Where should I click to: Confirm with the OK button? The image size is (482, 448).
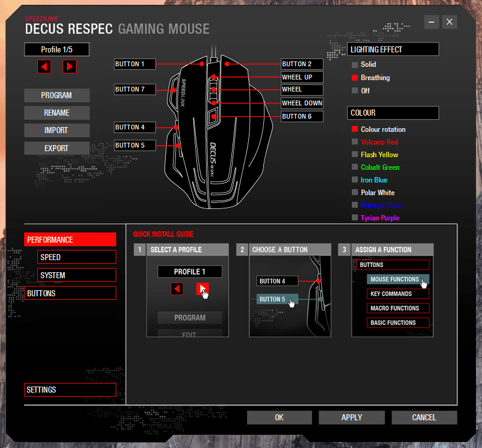(x=280, y=417)
